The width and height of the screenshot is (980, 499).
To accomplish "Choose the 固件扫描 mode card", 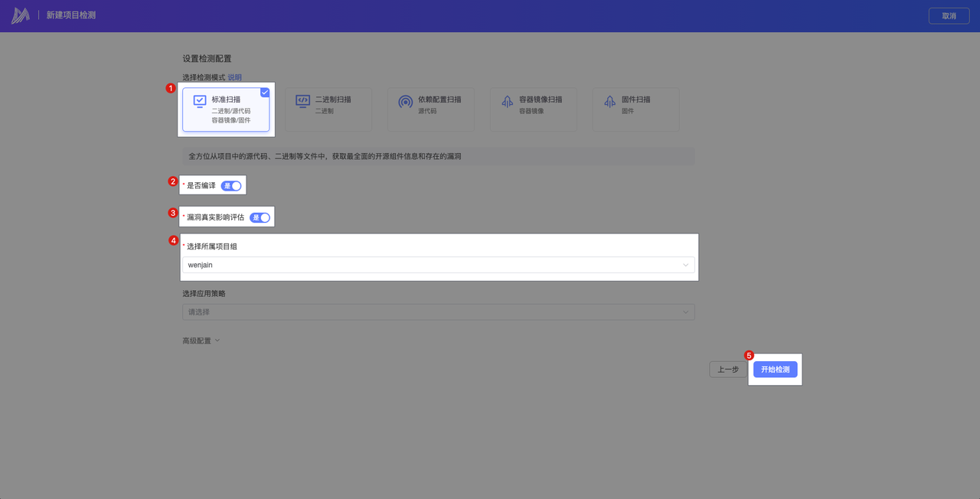I will pyautogui.click(x=635, y=109).
